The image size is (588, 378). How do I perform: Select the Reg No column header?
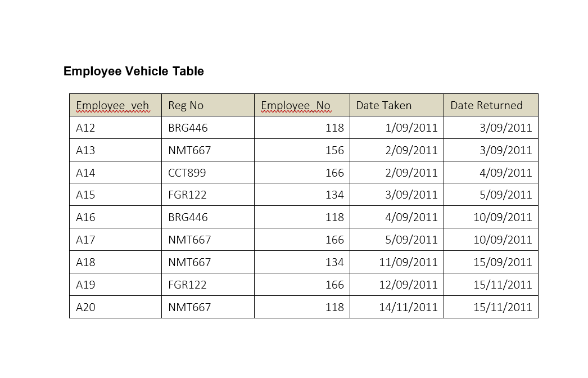(208, 105)
